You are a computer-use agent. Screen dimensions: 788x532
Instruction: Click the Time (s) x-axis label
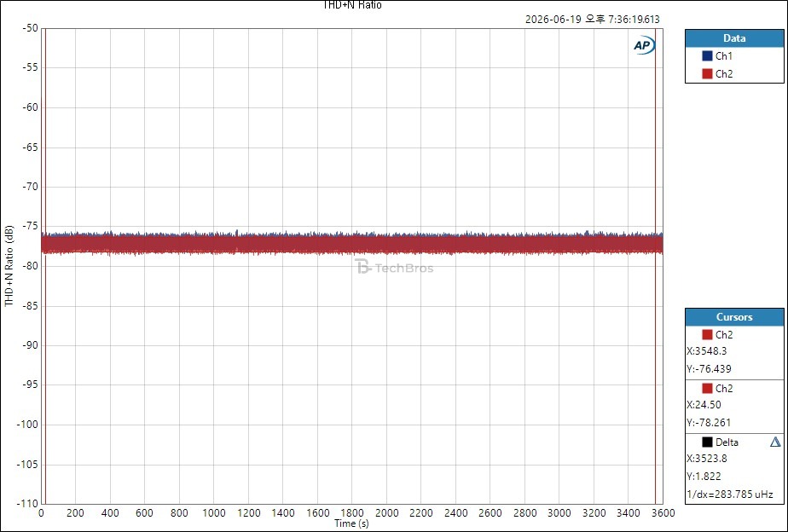click(x=351, y=523)
